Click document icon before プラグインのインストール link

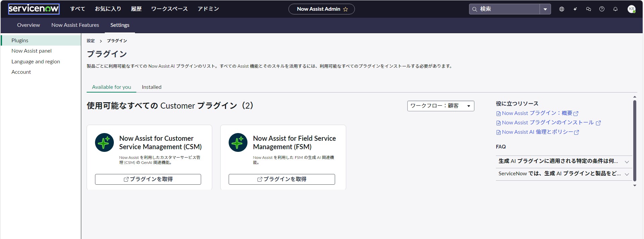click(x=499, y=123)
